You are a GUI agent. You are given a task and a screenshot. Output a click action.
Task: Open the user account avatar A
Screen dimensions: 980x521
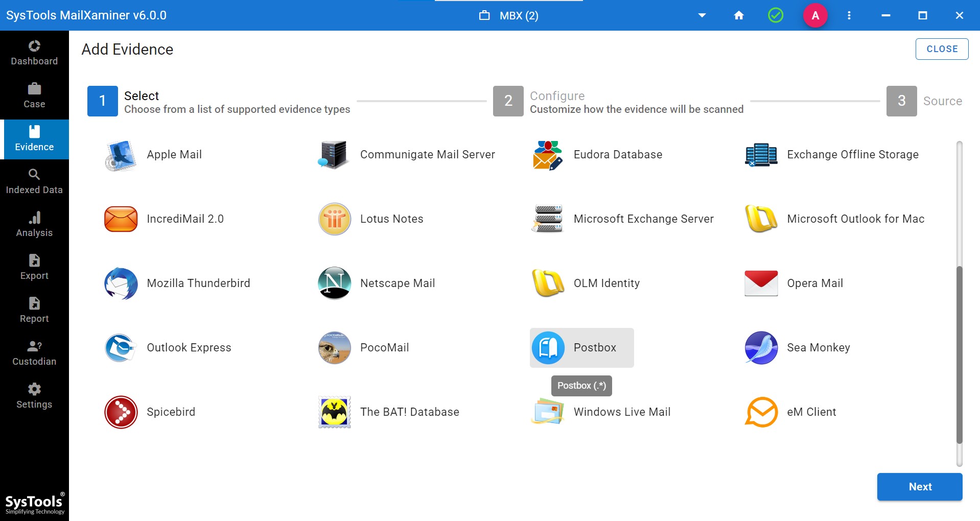point(815,15)
